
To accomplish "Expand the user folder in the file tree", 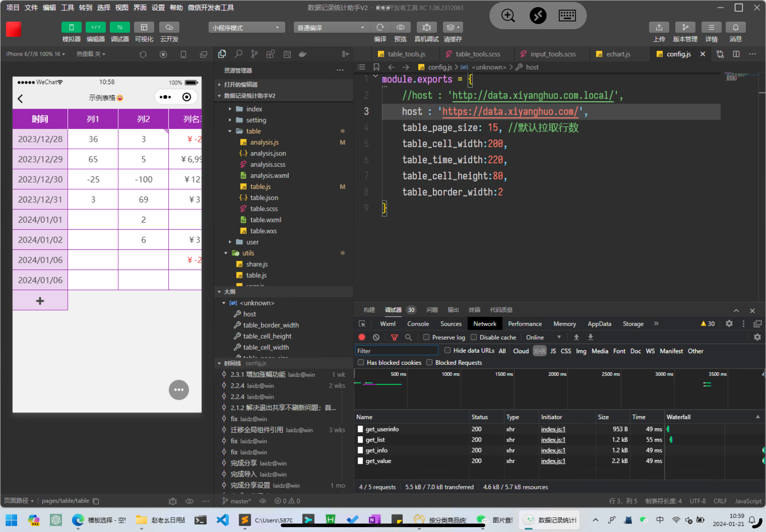I will [x=252, y=242].
